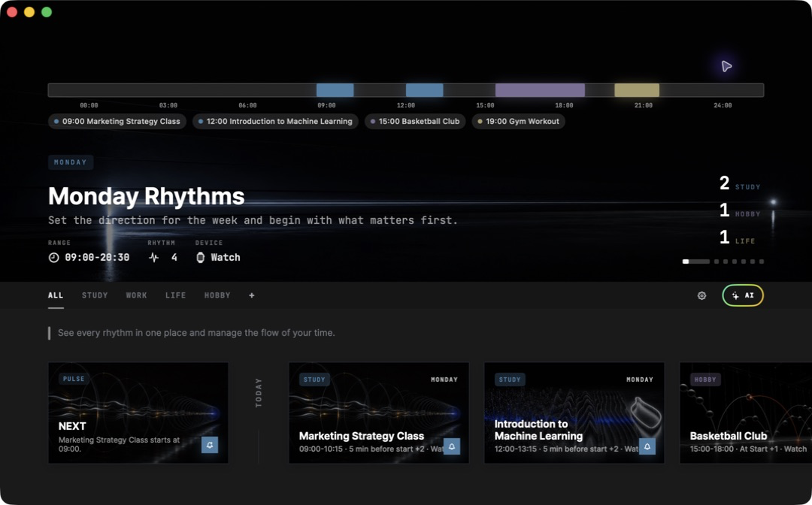The image size is (812, 505).
Task: Click the MONDAY badge above the title
Action: (71, 162)
